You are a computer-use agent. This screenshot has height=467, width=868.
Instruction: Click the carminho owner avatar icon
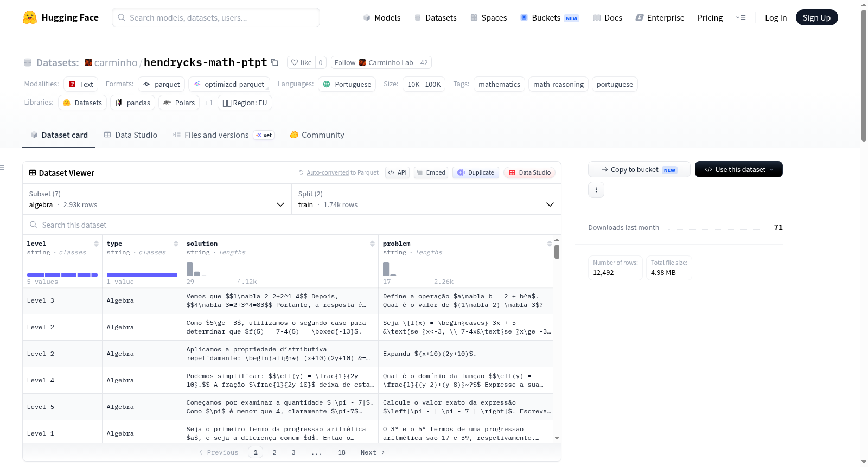88,62
